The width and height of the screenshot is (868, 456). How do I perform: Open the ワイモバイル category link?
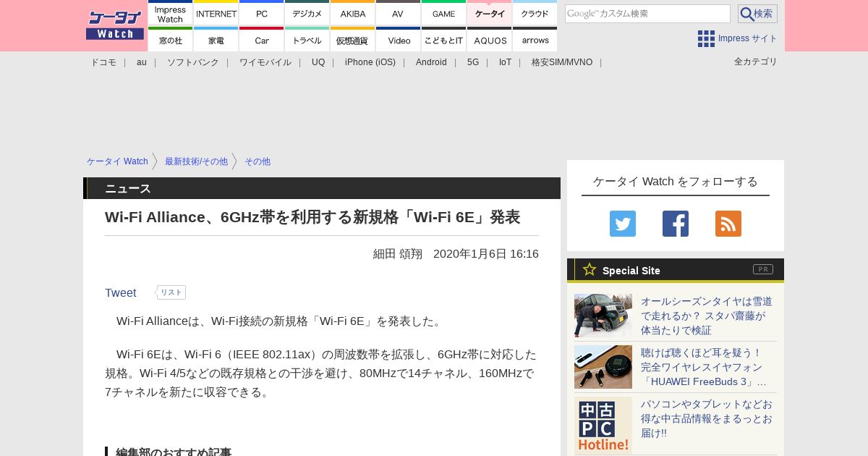tap(265, 62)
